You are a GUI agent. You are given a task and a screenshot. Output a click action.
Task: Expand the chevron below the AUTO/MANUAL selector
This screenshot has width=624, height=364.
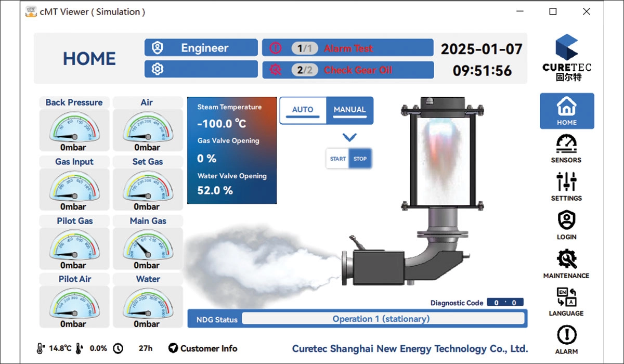(349, 138)
